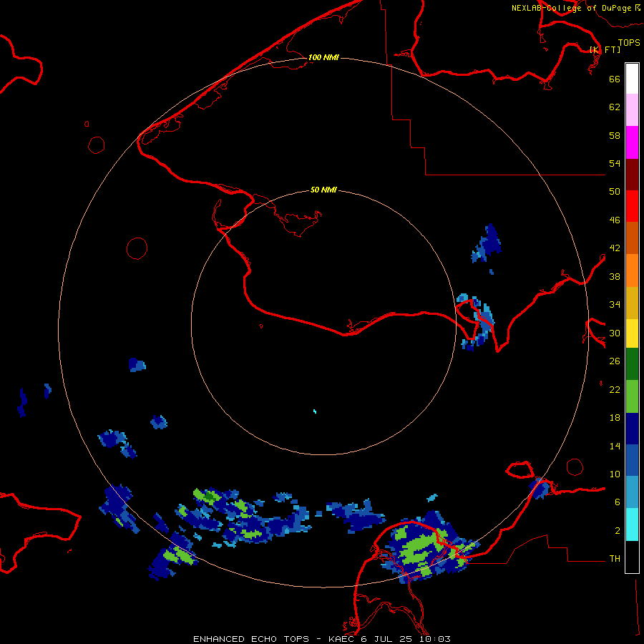Click the 66 legend value
This screenshot has width=644, height=644.
point(615,79)
